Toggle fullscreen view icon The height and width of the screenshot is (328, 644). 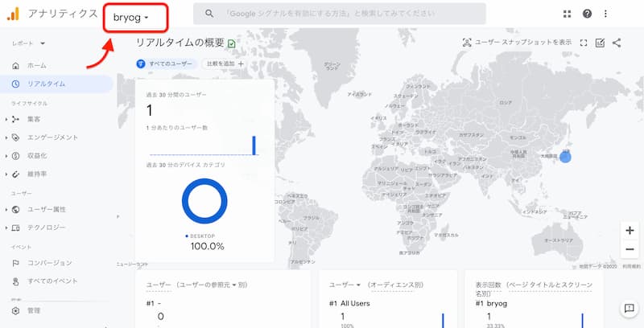click(x=583, y=43)
